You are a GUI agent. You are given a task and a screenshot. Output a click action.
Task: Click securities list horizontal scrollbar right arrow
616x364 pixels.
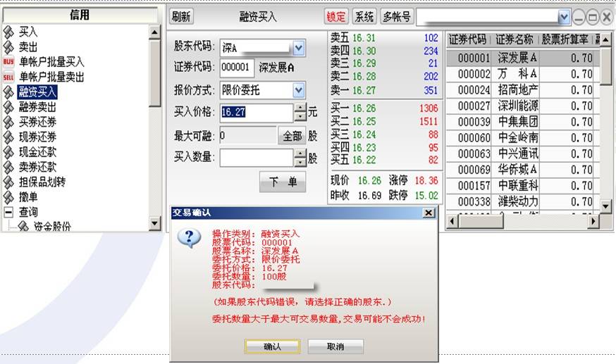click(593, 221)
